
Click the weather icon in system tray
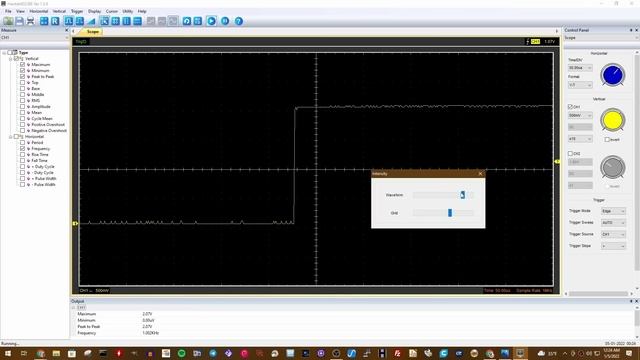[x=542, y=353]
